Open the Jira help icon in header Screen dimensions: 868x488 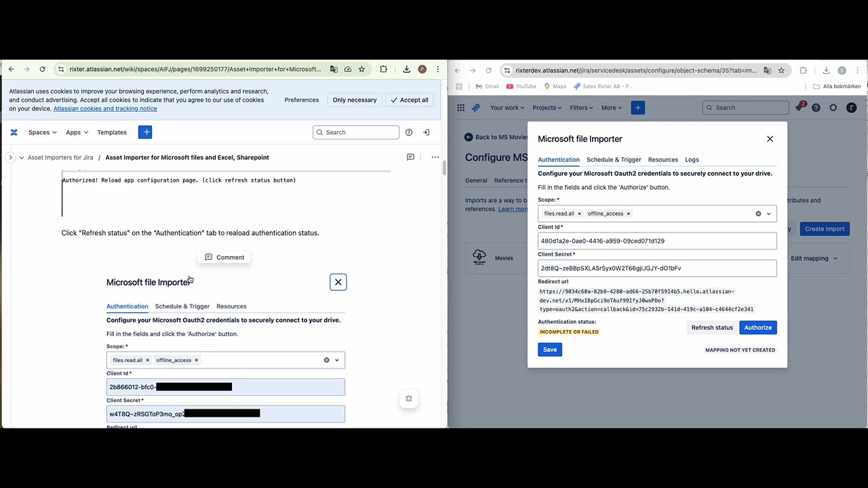816,108
